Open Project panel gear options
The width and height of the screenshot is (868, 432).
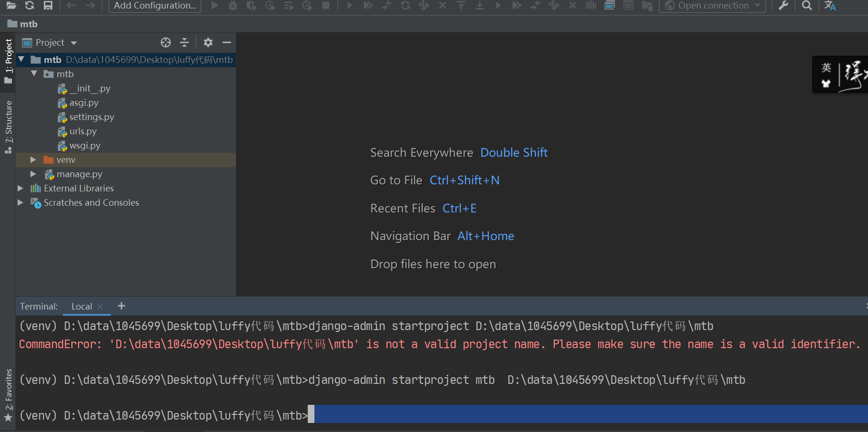click(208, 42)
